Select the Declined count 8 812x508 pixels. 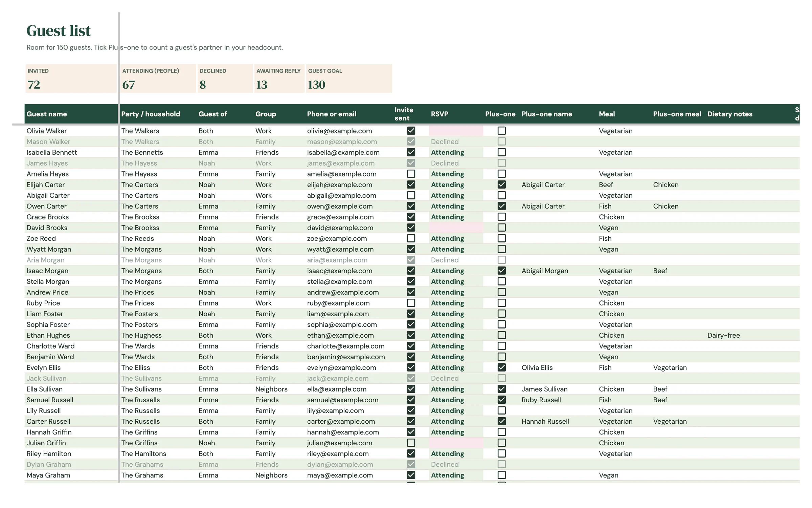(203, 85)
